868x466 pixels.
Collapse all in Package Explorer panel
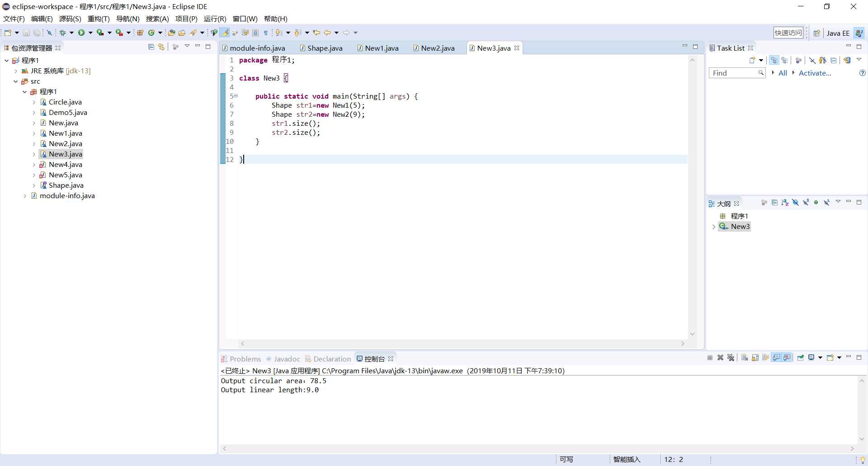pyautogui.click(x=151, y=47)
